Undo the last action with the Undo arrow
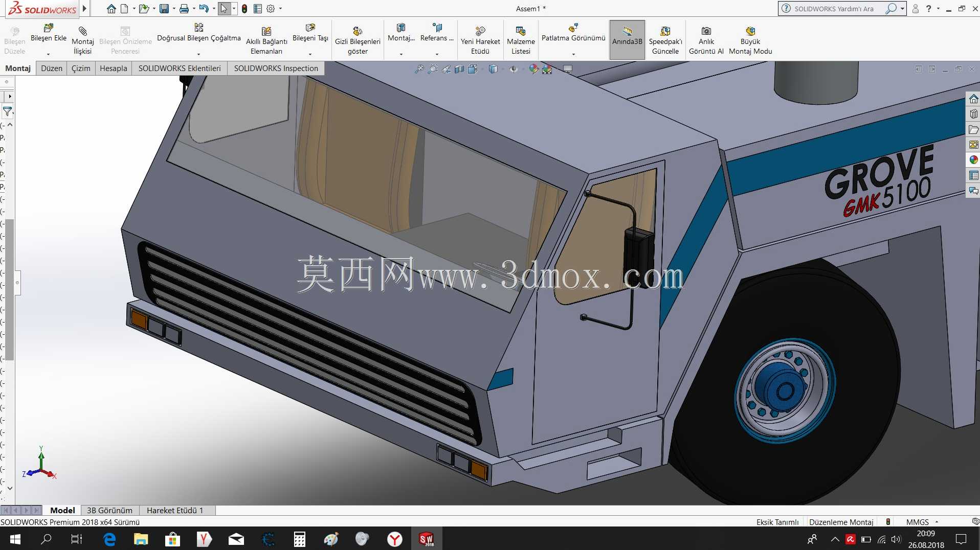 point(204,9)
